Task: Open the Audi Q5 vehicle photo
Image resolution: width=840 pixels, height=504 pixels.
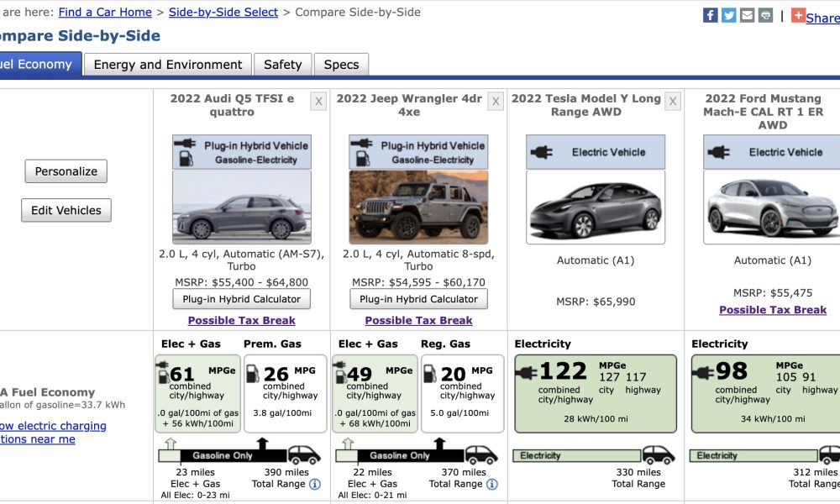Action: click(x=242, y=207)
